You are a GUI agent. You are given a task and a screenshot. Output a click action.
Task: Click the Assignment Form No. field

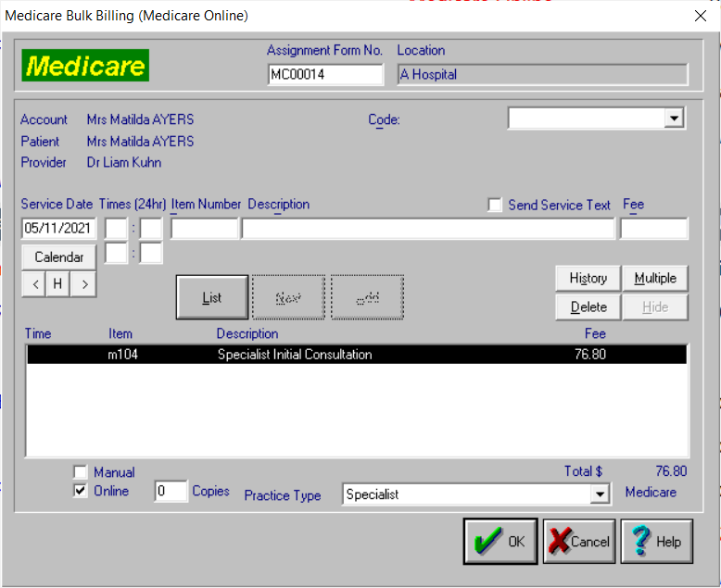click(x=325, y=74)
